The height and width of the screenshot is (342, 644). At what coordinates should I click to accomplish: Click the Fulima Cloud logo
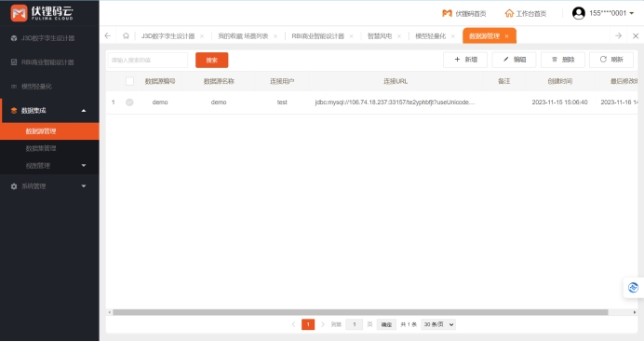pyautogui.click(x=42, y=13)
